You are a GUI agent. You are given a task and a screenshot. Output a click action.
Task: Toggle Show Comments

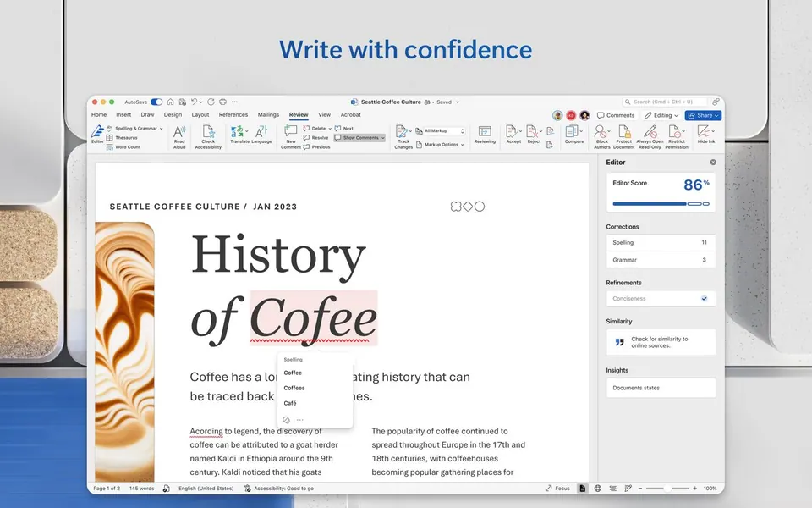(x=360, y=138)
